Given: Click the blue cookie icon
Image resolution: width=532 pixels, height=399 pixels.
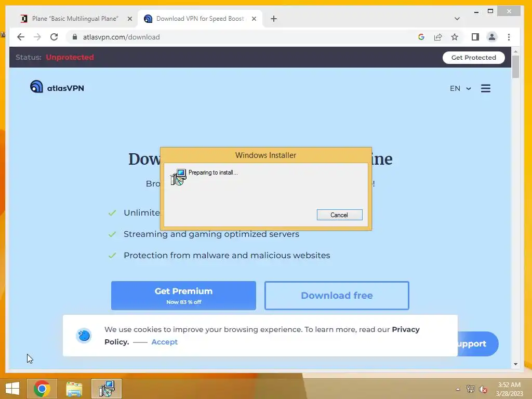Looking at the screenshot, I should coord(84,336).
